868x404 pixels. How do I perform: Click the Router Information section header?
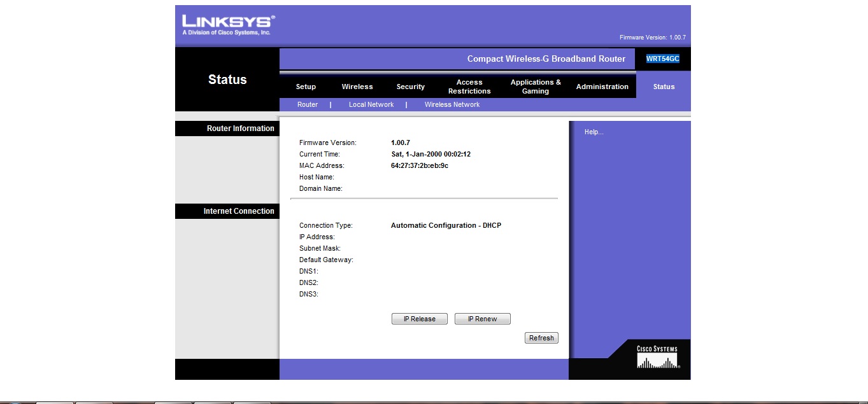(241, 129)
